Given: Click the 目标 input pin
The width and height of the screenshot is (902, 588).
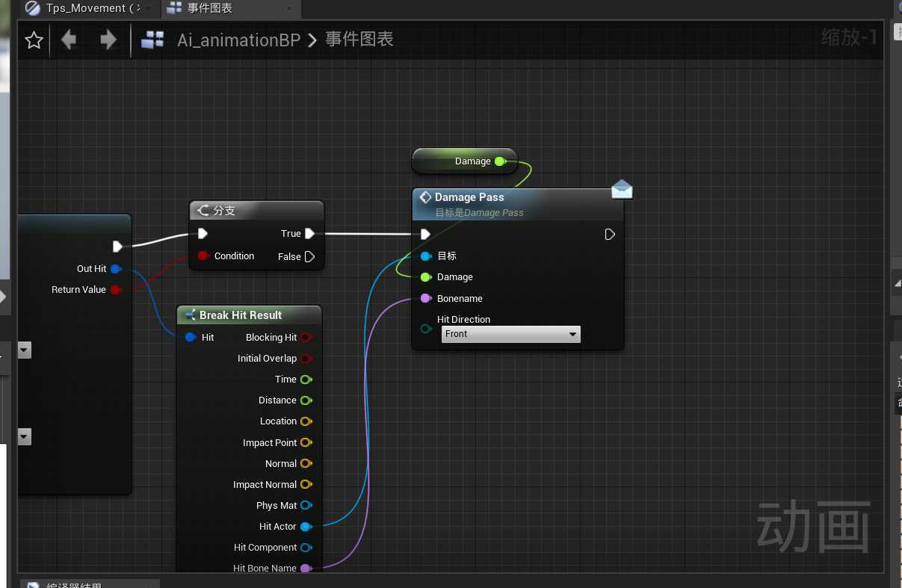Looking at the screenshot, I should click(425, 256).
